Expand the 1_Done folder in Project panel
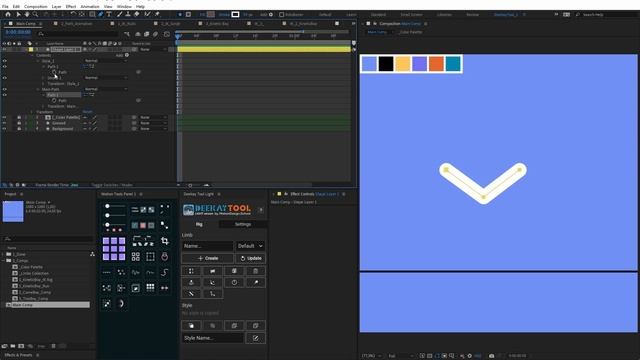 (x=3, y=254)
